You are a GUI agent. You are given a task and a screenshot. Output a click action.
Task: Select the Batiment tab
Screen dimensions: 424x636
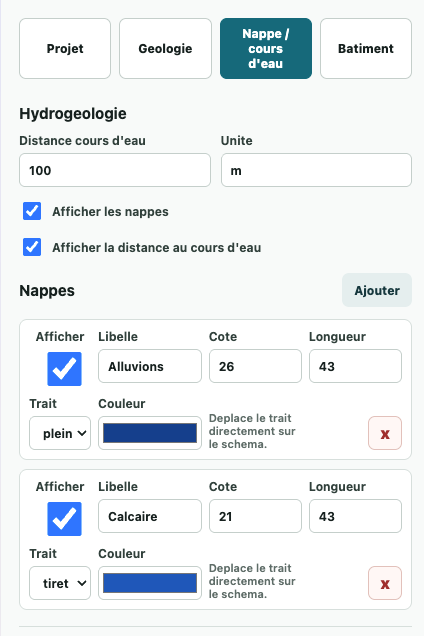click(366, 48)
